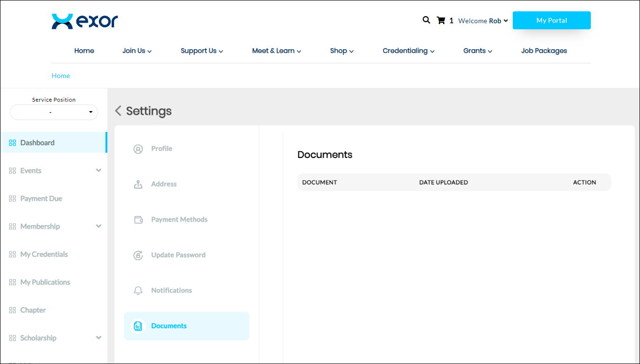This screenshot has height=364, width=640.
Task: Click the back arrow beside Settings
Action: tap(118, 111)
